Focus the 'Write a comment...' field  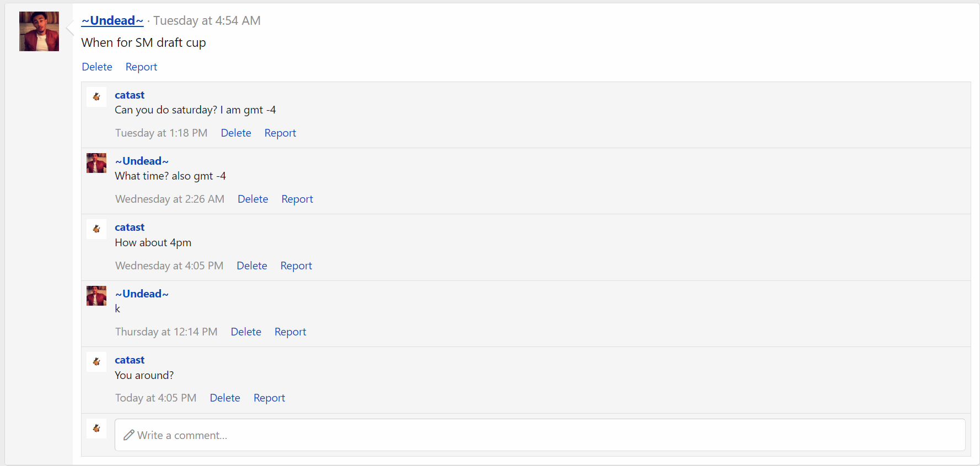pyautogui.click(x=540, y=435)
